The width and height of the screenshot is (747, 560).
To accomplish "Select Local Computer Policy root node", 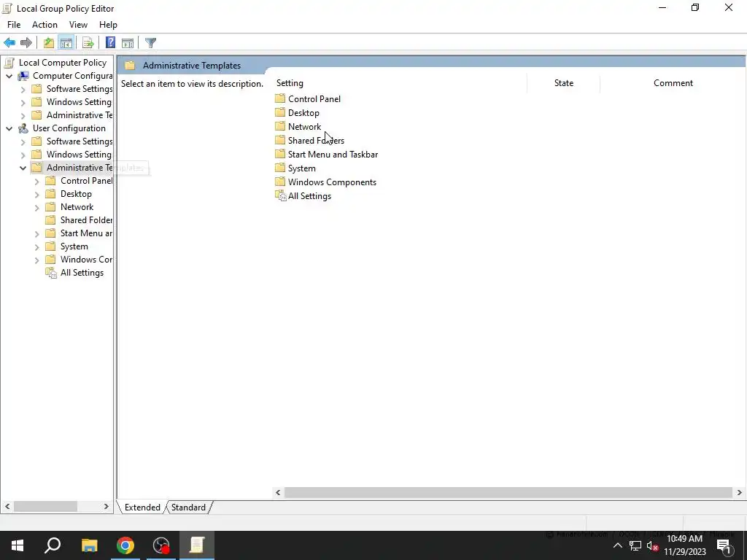I will pyautogui.click(x=63, y=63).
